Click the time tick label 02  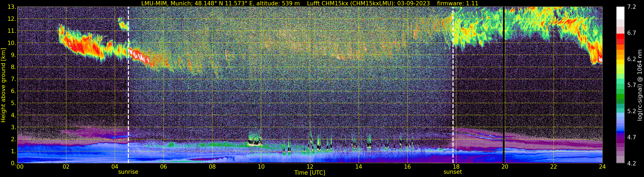coord(66,167)
